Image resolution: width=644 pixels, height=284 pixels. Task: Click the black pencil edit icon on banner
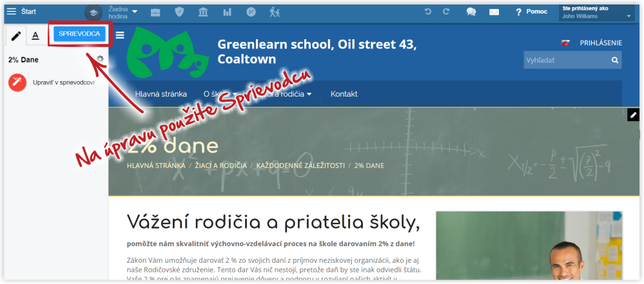(633, 115)
